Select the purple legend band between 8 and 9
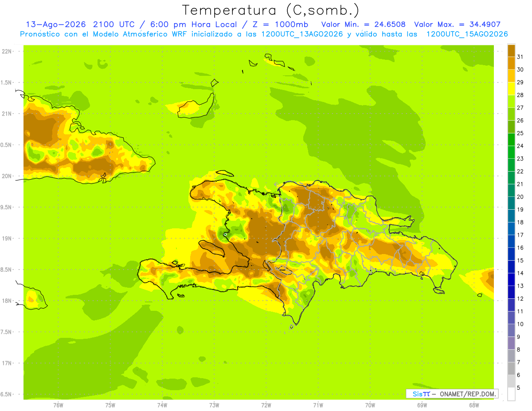Viewport: 532px width, 411px height. [511, 343]
